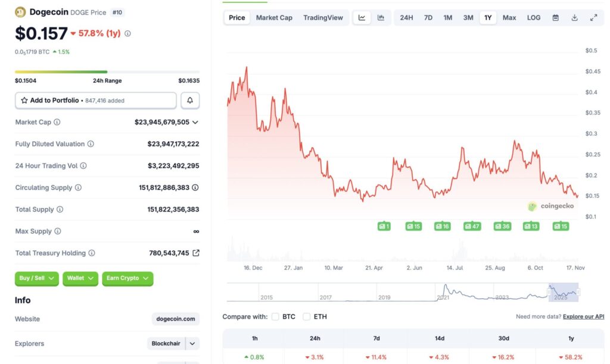This screenshot has height=364, width=610.
Task: Click the price alert bell icon
Action: (190, 100)
